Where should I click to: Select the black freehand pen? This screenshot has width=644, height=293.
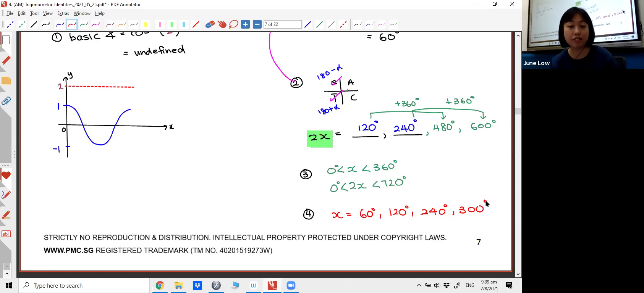pos(45,24)
